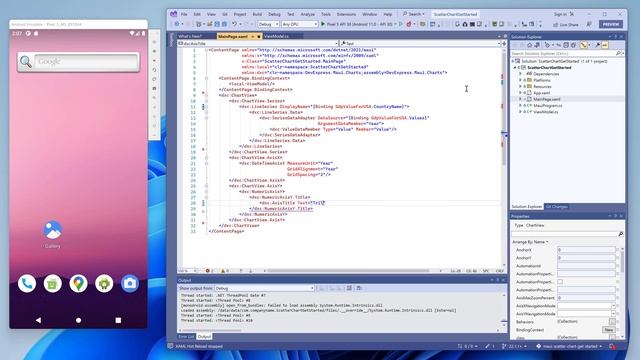Click the Visual Studio logo icon
Image resolution: width=640 pixels, height=360 pixels.
click(x=174, y=14)
